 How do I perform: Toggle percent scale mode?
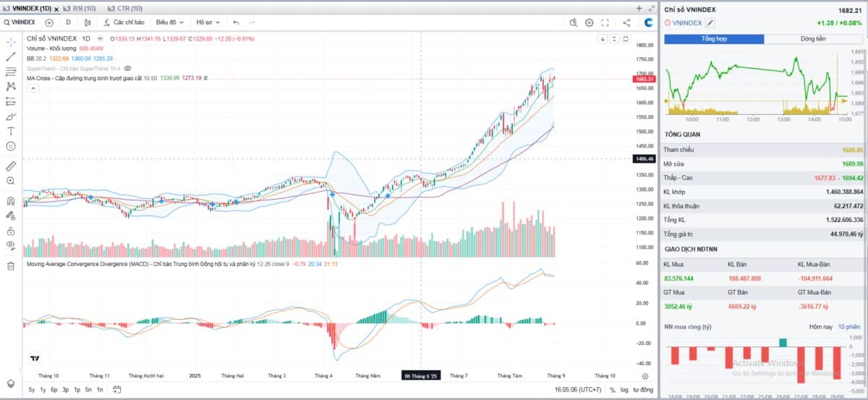tap(613, 390)
